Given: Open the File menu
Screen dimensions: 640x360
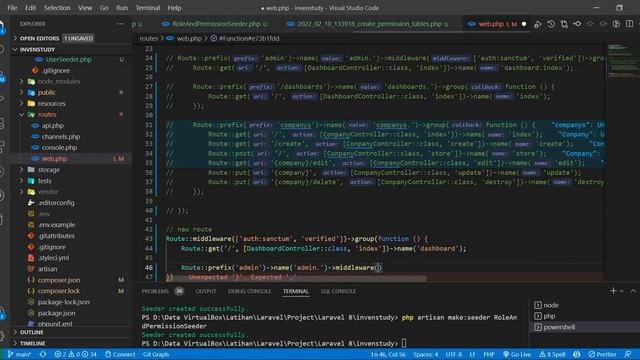Looking at the screenshot, I should coord(12,8).
